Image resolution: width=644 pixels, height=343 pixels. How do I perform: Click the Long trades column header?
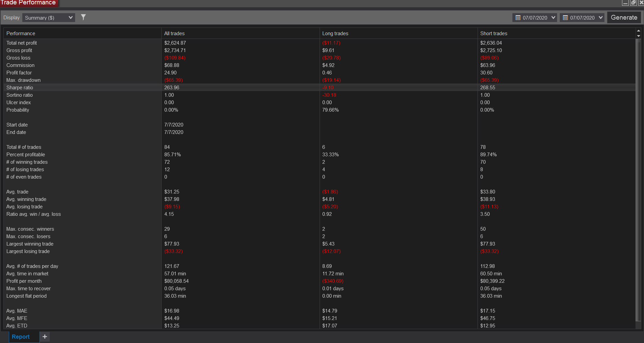pyautogui.click(x=398, y=33)
